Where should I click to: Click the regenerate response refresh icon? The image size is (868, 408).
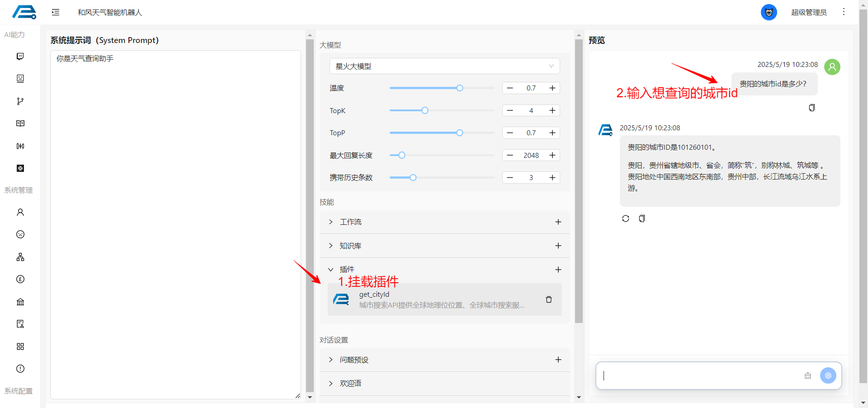pyautogui.click(x=625, y=218)
